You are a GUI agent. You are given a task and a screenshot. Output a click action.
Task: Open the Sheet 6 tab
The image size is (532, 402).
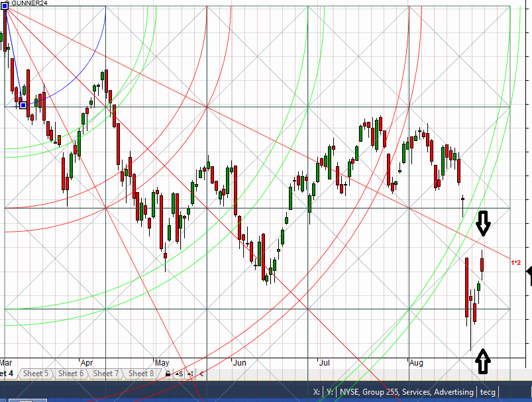click(71, 374)
